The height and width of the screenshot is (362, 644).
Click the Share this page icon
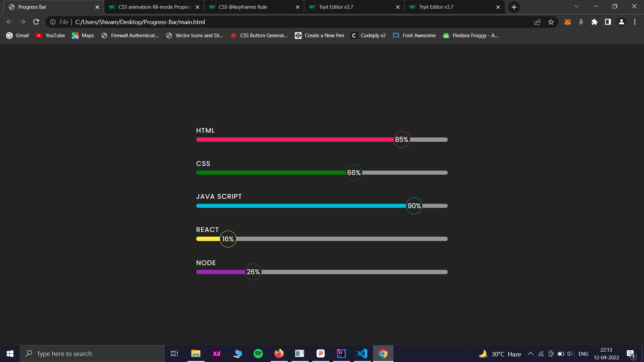[537, 22]
